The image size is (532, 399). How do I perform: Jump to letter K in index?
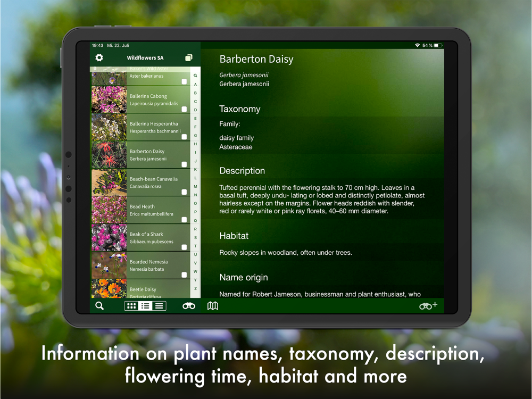pyautogui.click(x=195, y=169)
